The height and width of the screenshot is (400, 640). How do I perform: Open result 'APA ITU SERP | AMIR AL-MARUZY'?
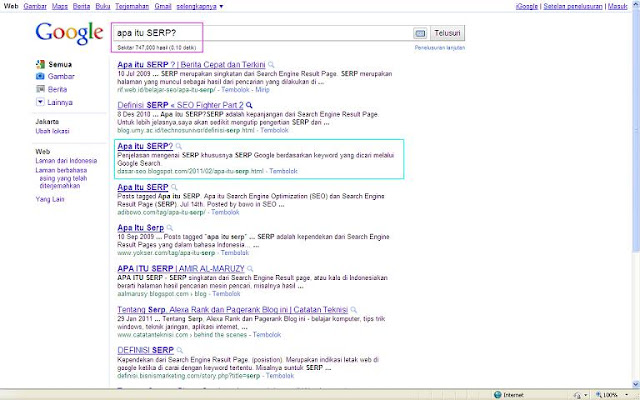[x=181, y=269]
